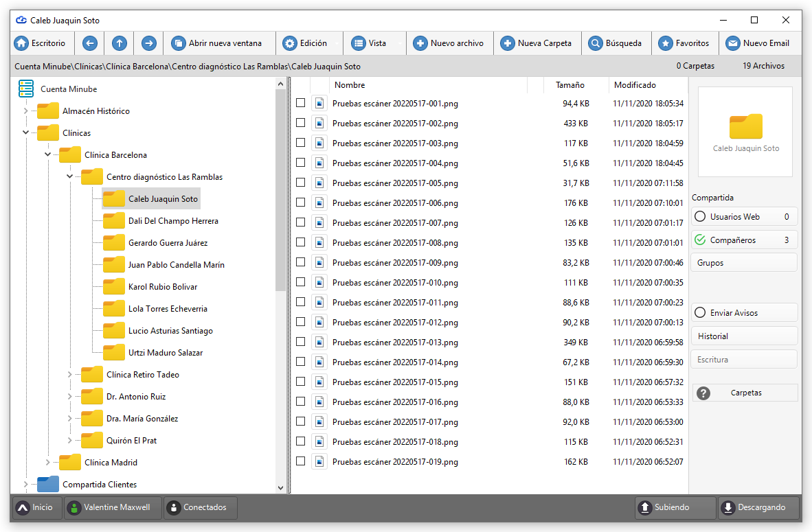Screen dimensions: 812x532
Task: Go to Escritorio home icon
Action: [x=21, y=43]
